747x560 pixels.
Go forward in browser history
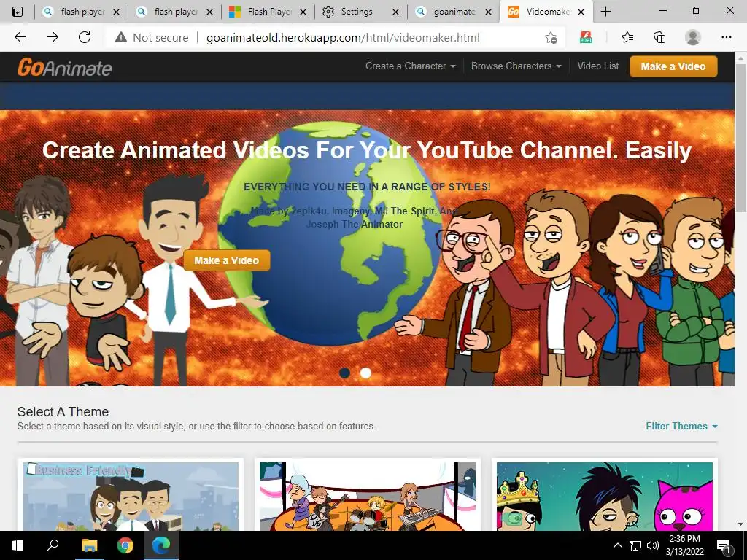[53, 37]
